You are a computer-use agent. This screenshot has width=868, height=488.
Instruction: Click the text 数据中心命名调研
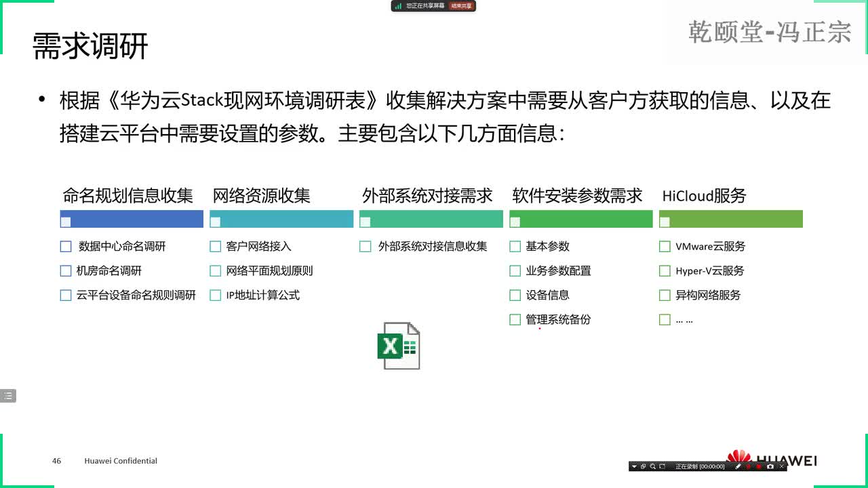pyautogui.click(x=122, y=247)
